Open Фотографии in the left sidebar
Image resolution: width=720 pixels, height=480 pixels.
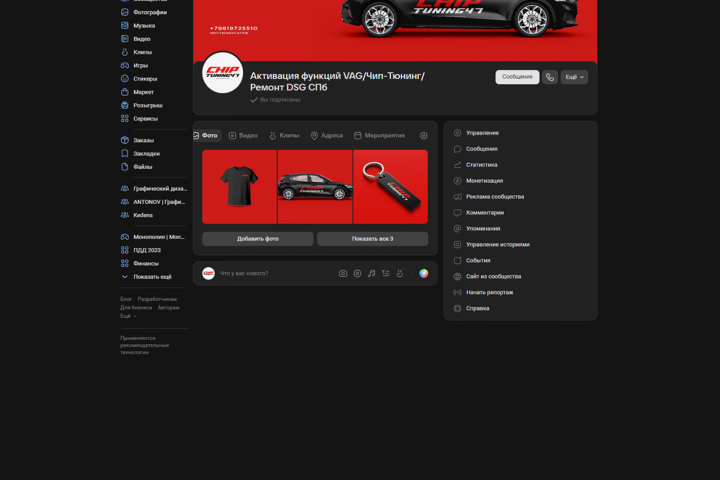coord(144,12)
